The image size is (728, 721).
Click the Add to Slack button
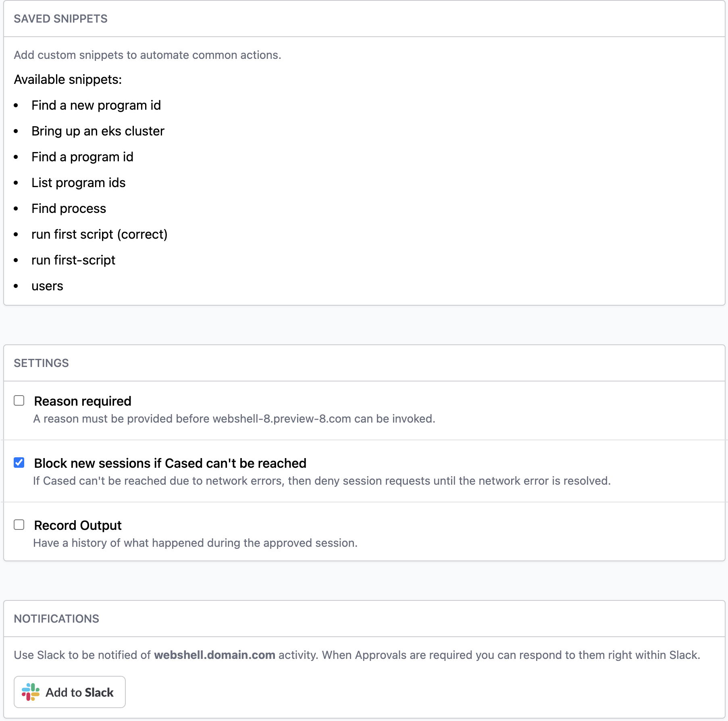click(x=70, y=692)
